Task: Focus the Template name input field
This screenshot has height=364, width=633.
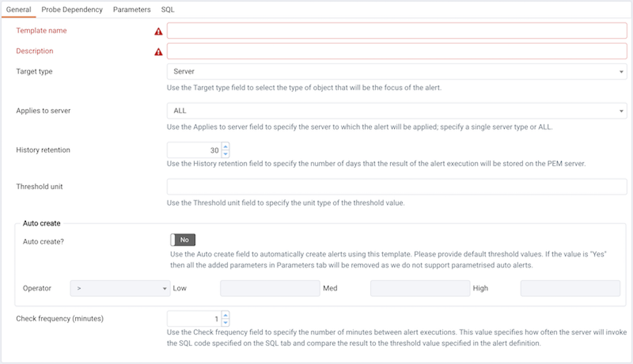Action: coord(397,30)
